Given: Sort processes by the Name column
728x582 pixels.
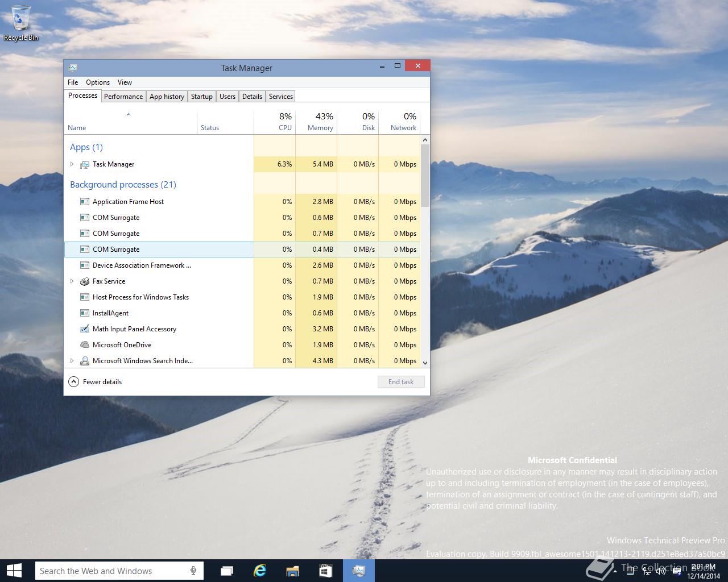Looking at the screenshot, I should pos(130,122).
